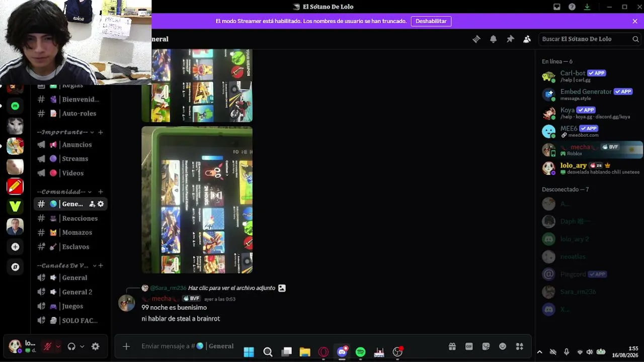Edit the Gene... channel settings gear
Viewport: 644px width, 362px height.
[x=101, y=204]
